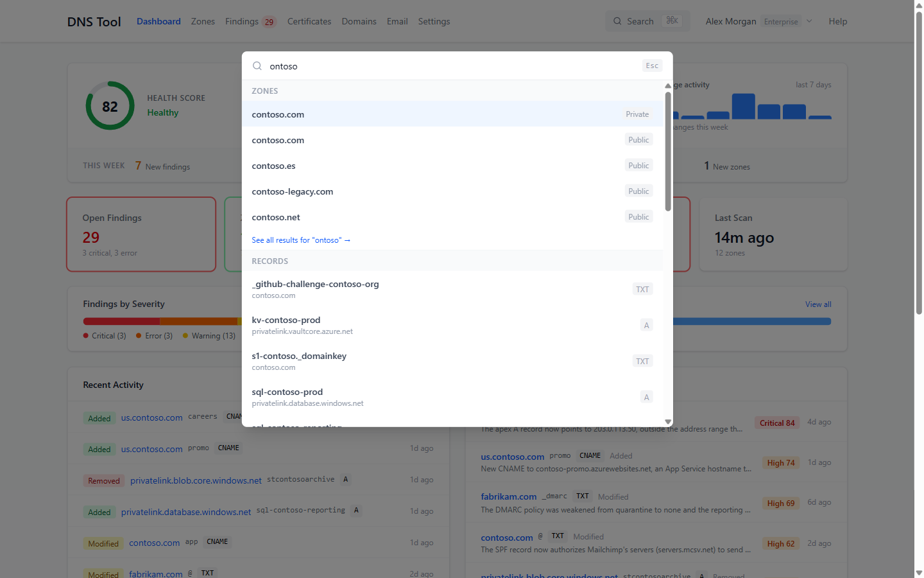Select the Private contoso.com zone result
The width and height of the screenshot is (924, 578).
coord(452,114)
